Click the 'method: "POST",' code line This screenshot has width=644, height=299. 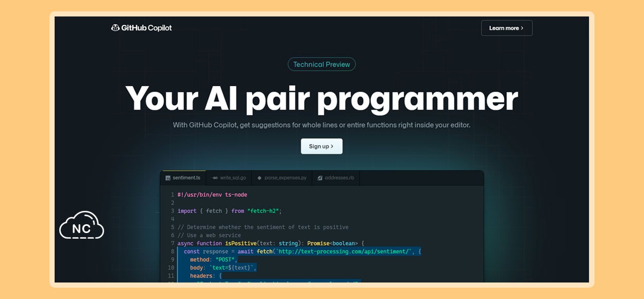(214, 259)
